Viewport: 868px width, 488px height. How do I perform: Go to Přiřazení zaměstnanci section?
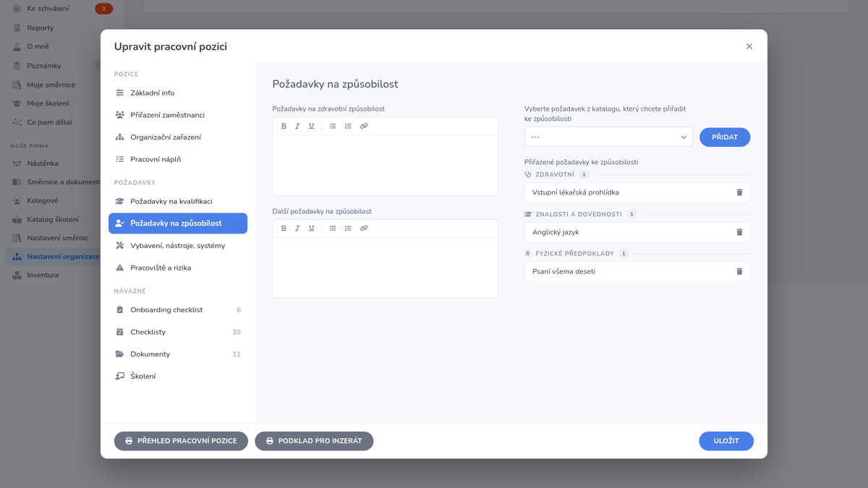[x=178, y=115]
